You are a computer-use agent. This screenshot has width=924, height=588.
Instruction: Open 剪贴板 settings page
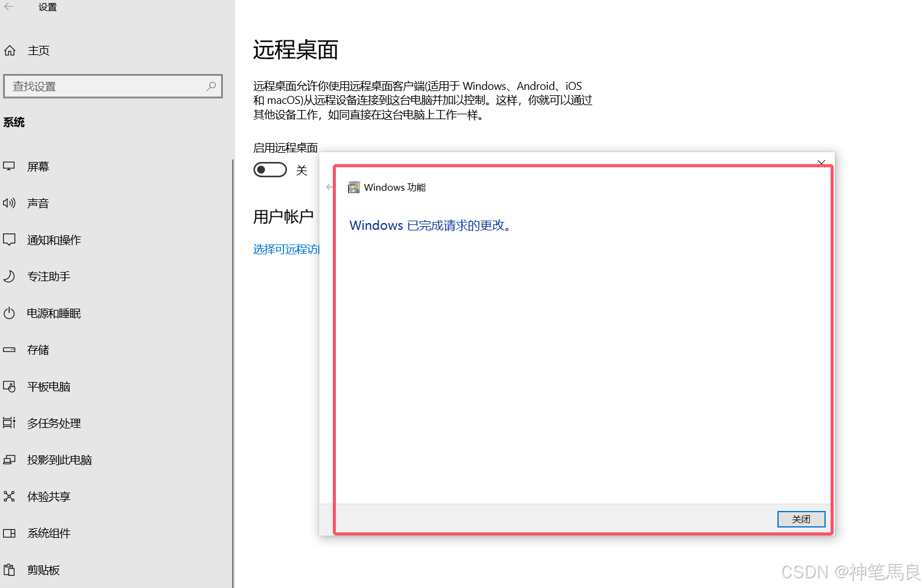(43, 570)
